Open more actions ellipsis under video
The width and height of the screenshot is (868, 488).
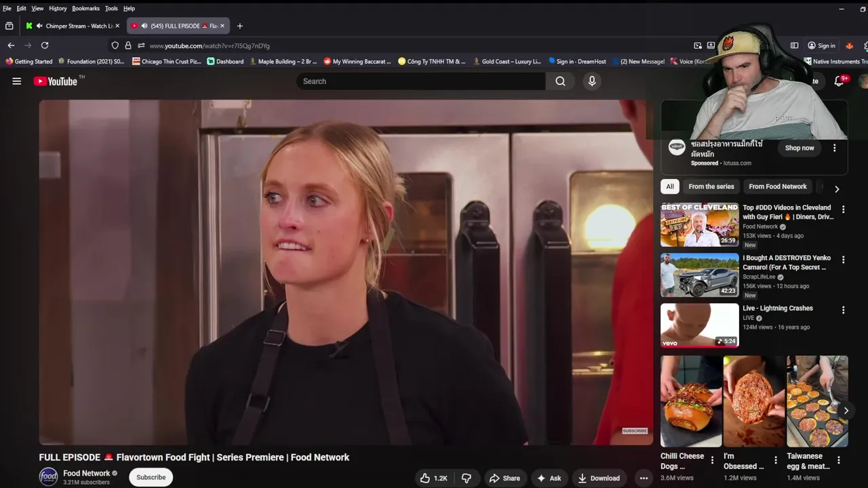point(644,478)
